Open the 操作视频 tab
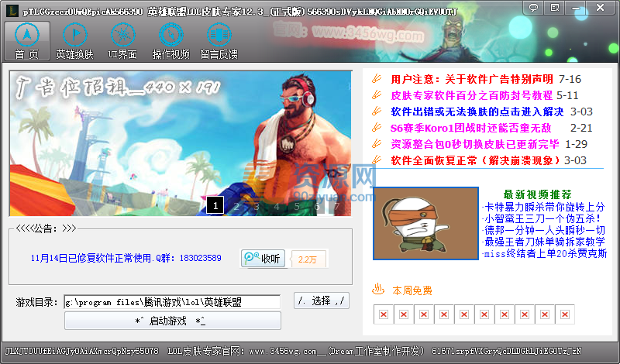This screenshot has height=364, width=620. (x=171, y=41)
